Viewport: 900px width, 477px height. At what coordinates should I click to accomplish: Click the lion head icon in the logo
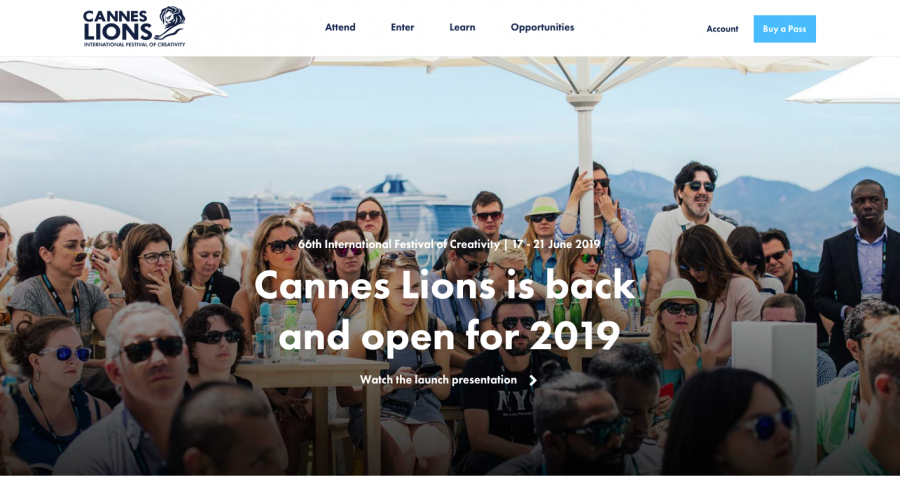(172, 23)
